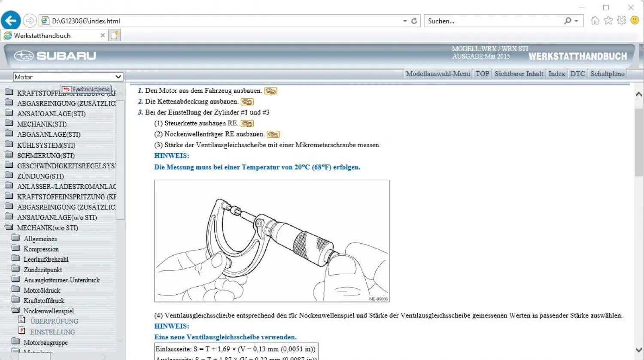Open the ÜBERPRÜFUNG page in tree
644x360 pixels.
click(54, 321)
